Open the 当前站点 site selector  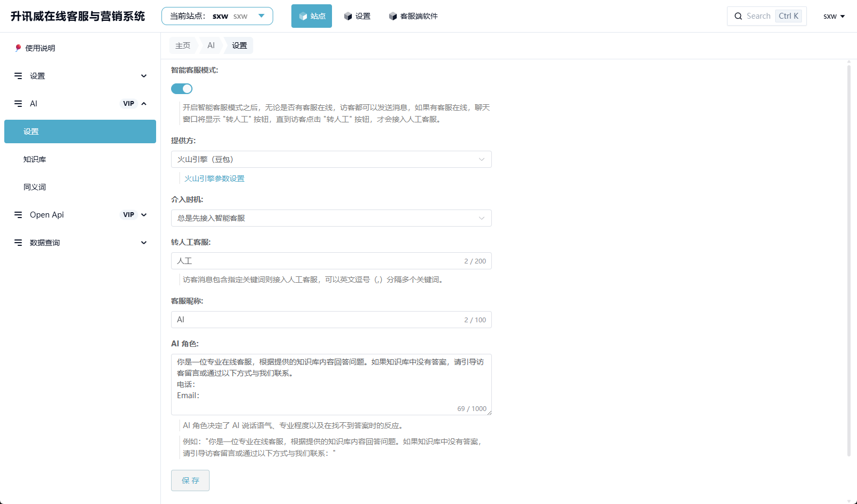(x=217, y=16)
